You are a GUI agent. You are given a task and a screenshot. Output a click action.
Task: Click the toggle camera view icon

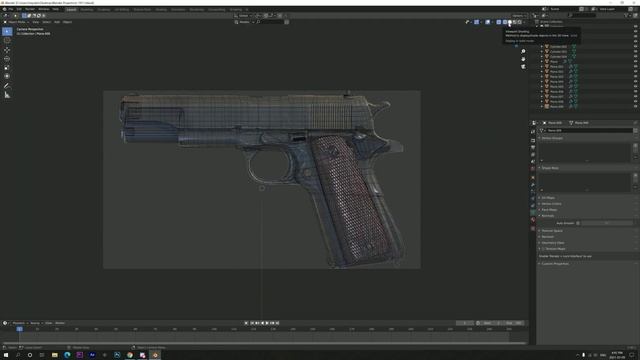tap(523, 66)
